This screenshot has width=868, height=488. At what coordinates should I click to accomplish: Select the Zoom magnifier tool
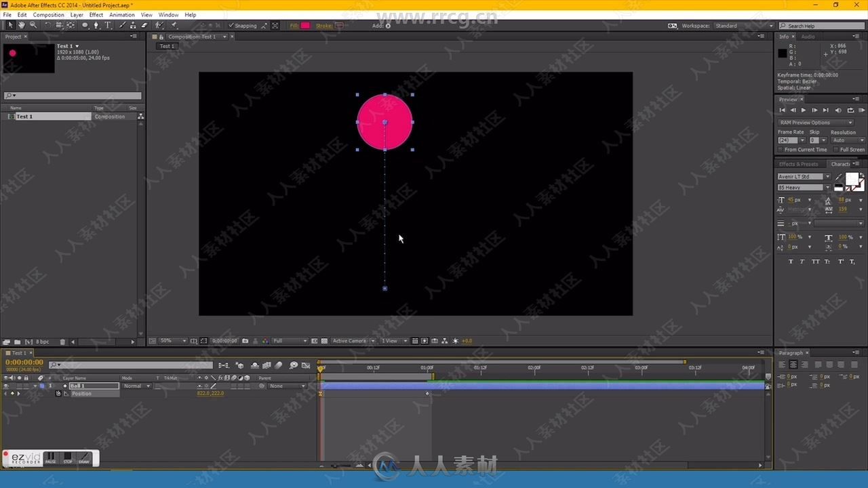[33, 25]
